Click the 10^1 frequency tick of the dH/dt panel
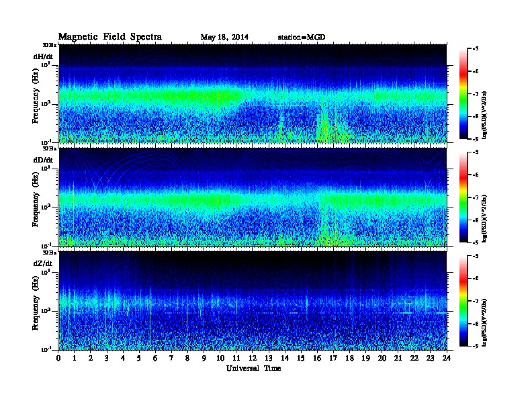The width and height of the screenshot is (532, 411). [x=46, y=65]
